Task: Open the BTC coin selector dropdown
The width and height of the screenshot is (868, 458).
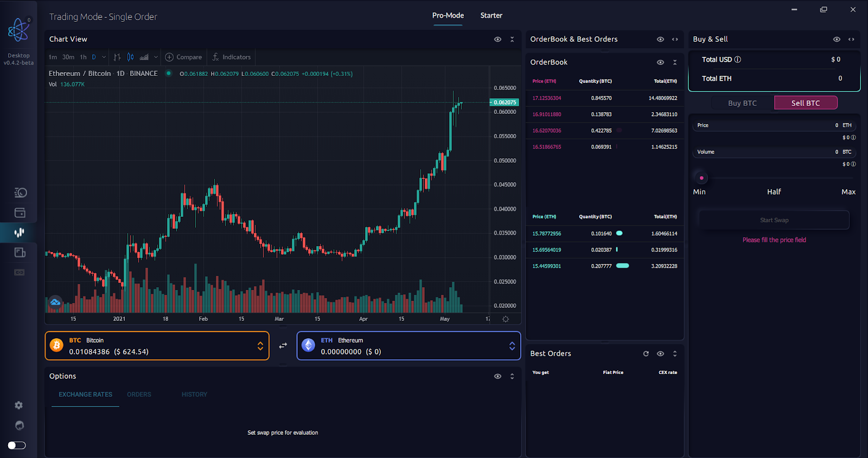Action: (x=260, y=346)
